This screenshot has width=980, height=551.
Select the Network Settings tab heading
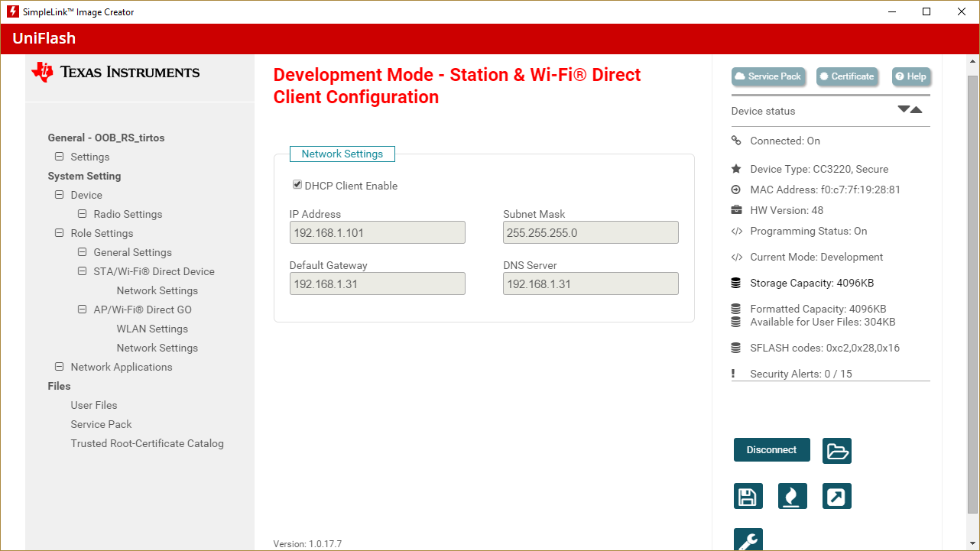342,154
